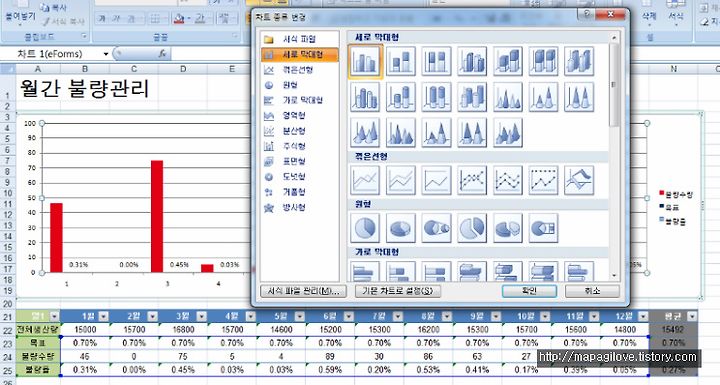Select the 3-D clustered column chart
Image resolution: width=720 pixels, height=385 pixels.
tap(472, 61)
